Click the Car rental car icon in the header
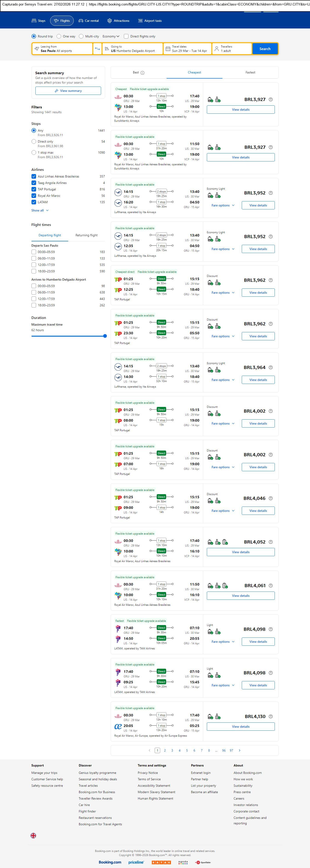 [x=81, y=21]
